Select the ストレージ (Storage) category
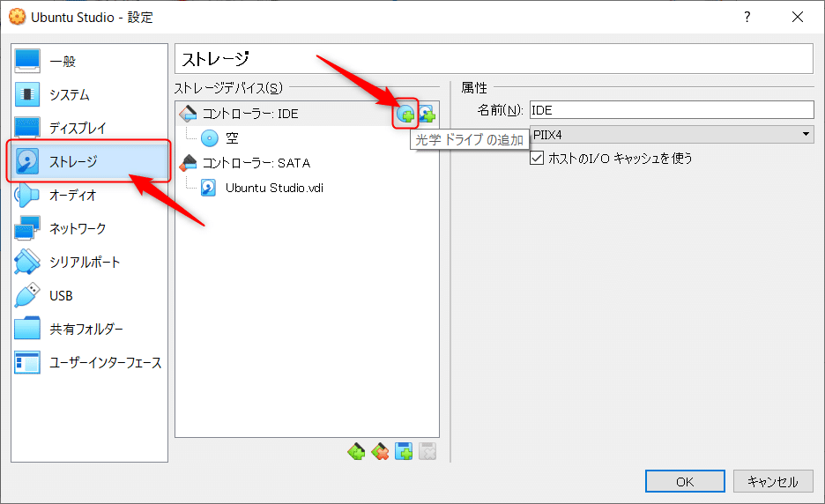The height and width of the screenshot is (504, 825). [89, 161]
